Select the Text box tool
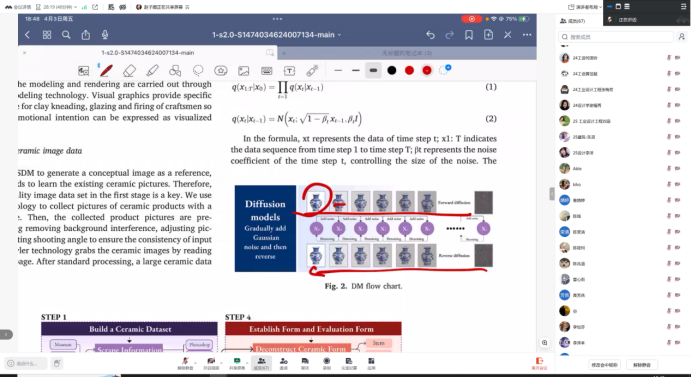Viewport: 692px width, 378px height. tap(290, 71)
